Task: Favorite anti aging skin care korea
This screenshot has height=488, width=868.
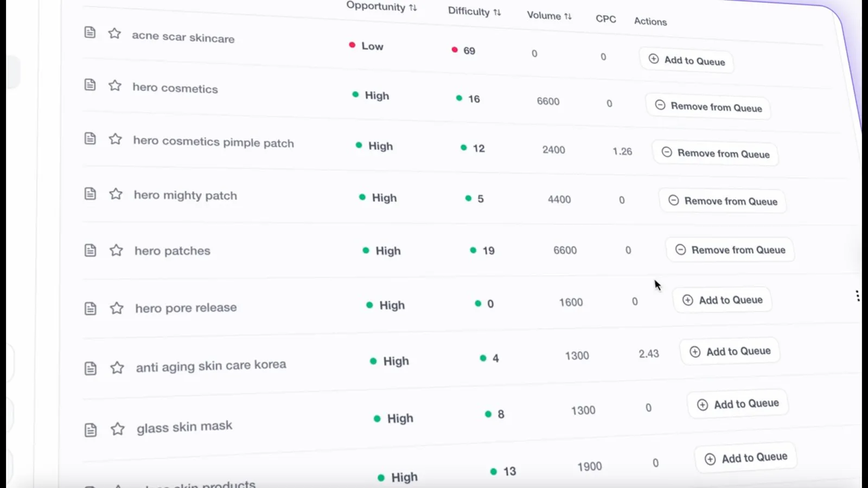Action: [x=117, y=368]
